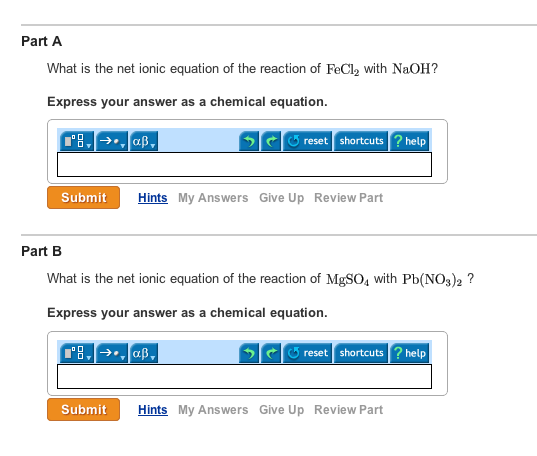Reset the Part A answer editor
Image resolution: width=537 pixels, height=456 pixels.
(x=308, y=141)
